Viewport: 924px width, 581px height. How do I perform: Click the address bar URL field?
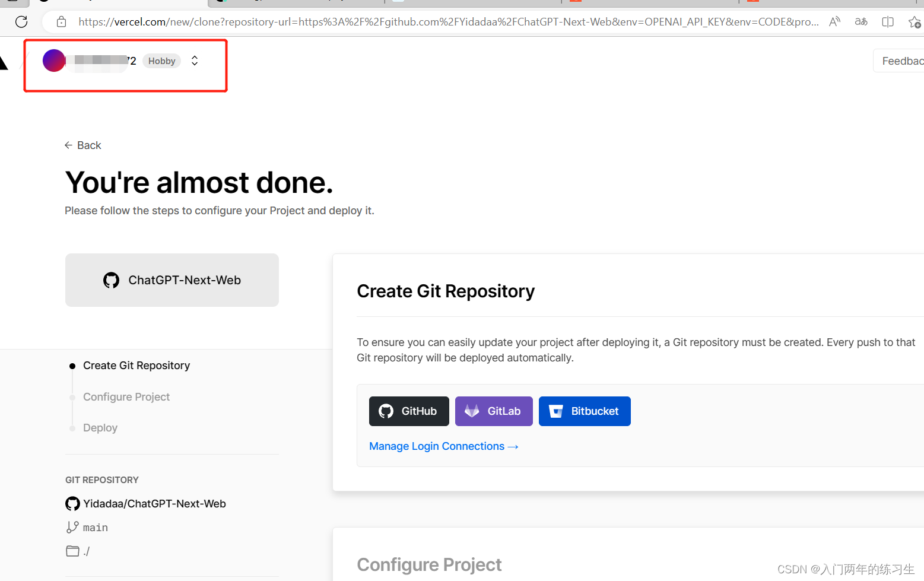pyautogui.click(x=448, y=22)
